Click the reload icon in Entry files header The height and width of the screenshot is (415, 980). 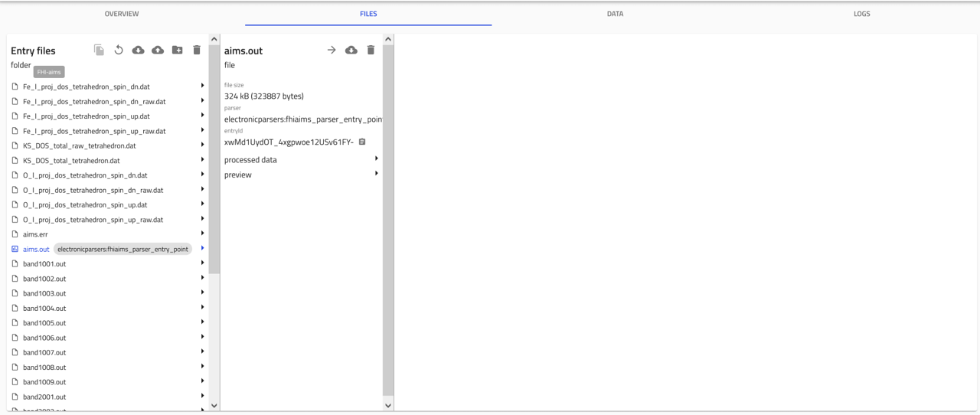(x=119, y=50)
